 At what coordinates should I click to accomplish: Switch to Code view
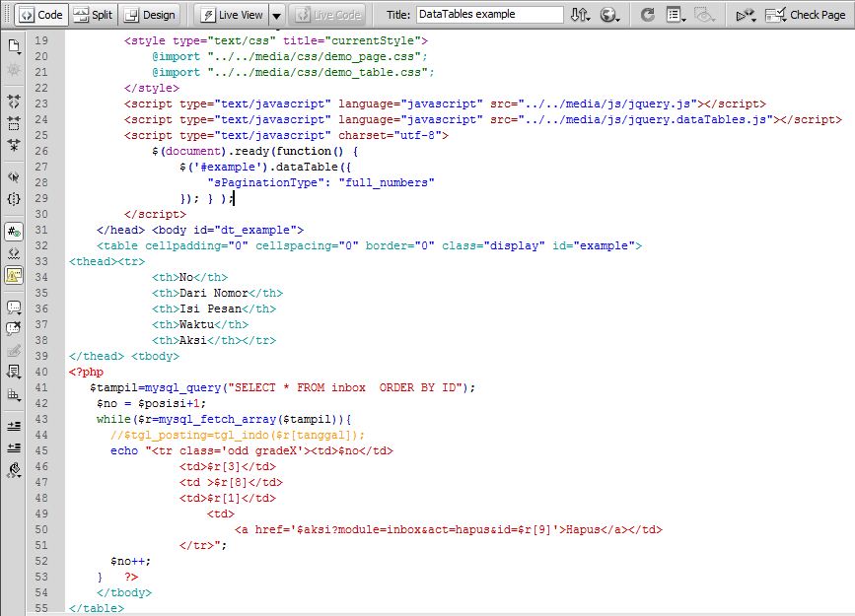click(40, 15)
